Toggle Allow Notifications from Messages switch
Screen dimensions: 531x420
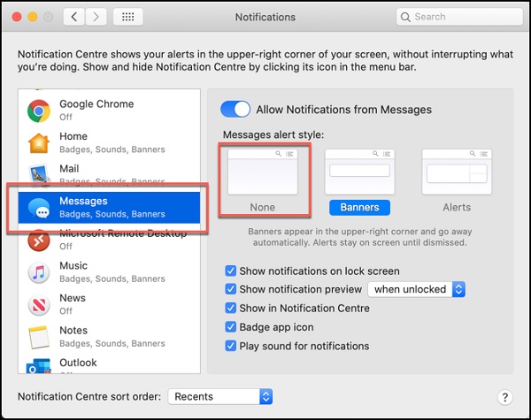[x=235, y=110]
